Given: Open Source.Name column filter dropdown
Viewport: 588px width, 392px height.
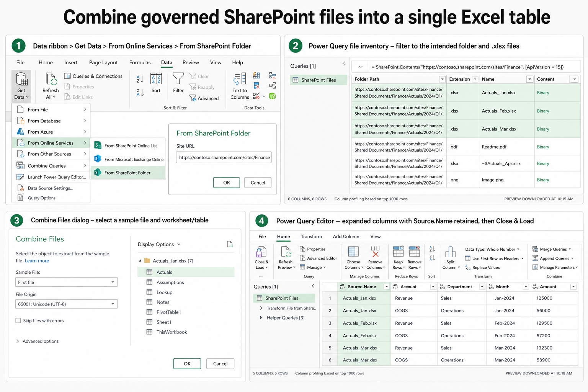Looking at the screenshot, I should (387, 287).
